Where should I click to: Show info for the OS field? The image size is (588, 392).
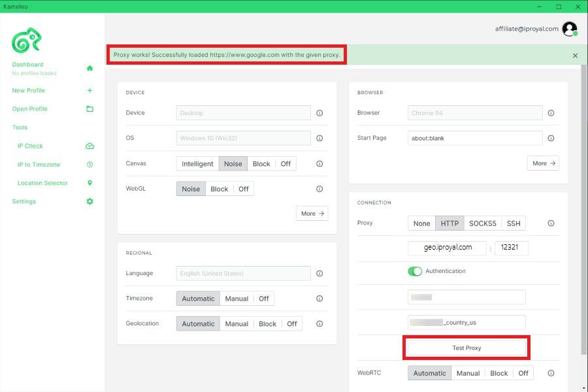(x=319, y=138)
